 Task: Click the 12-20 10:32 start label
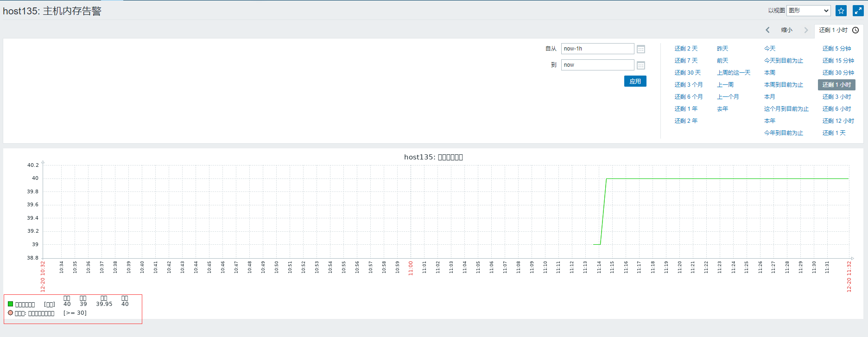click(43, 277)
